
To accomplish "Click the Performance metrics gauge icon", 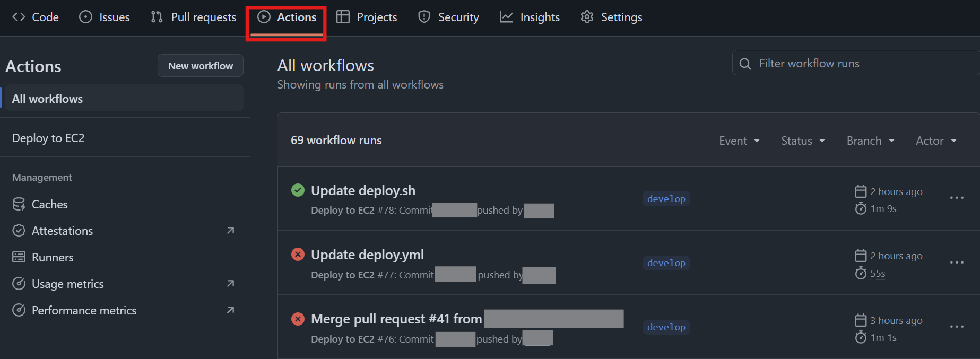I will pos(19,310).
